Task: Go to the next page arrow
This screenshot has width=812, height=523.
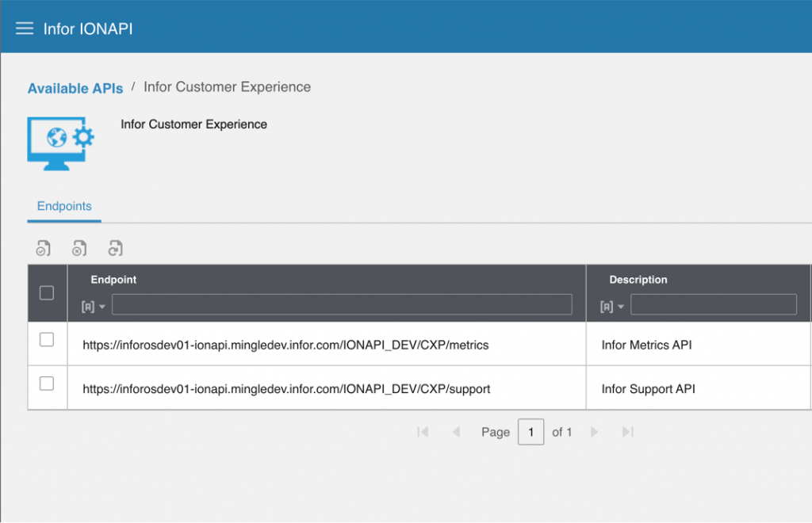Action: coord(594,432)
